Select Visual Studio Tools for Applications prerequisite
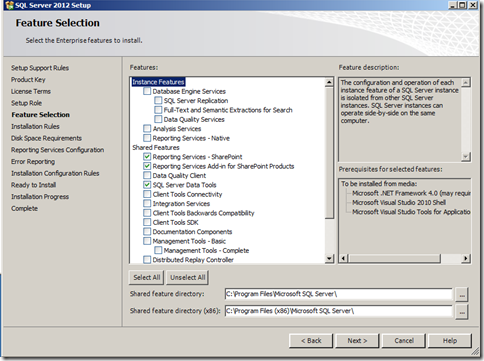Image resolution: width=484 pixels, height=361 pixels. click(411, 212)
